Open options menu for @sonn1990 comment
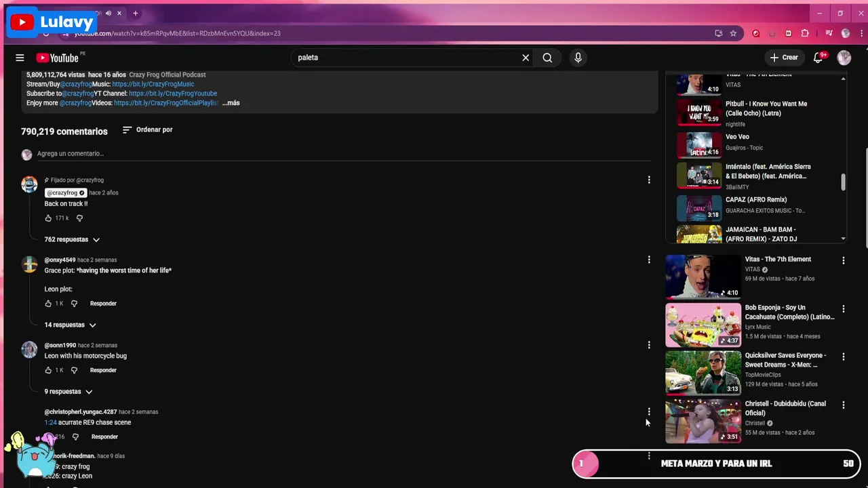The image size is (868, 488). tap(649, 345)
